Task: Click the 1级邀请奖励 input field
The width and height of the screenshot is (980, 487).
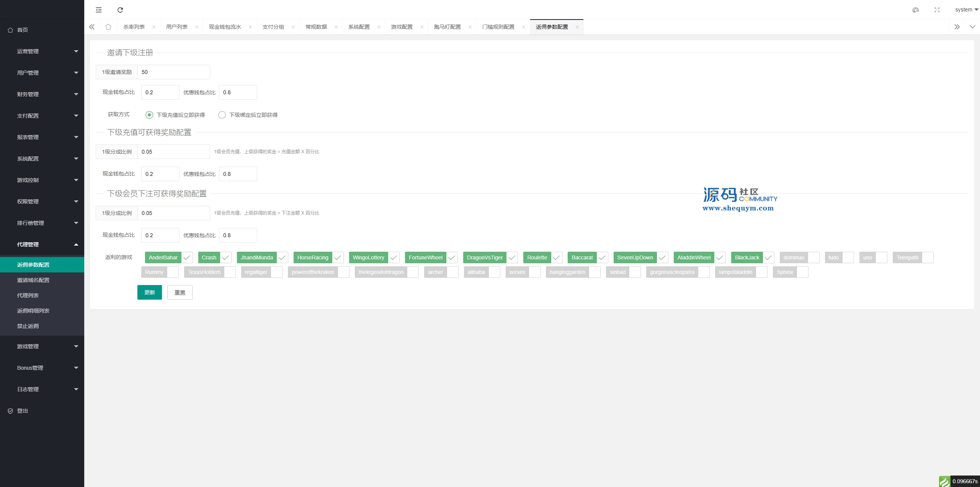Action: coord(173,72)
